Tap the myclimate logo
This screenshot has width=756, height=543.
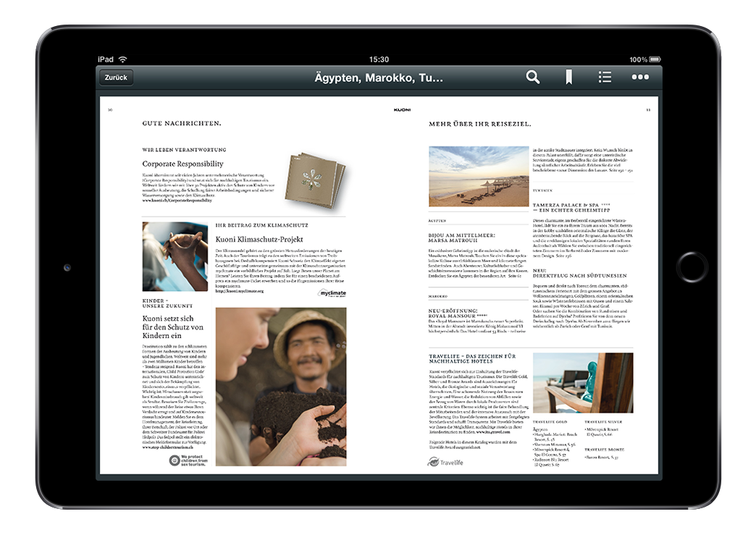(332, 294)
